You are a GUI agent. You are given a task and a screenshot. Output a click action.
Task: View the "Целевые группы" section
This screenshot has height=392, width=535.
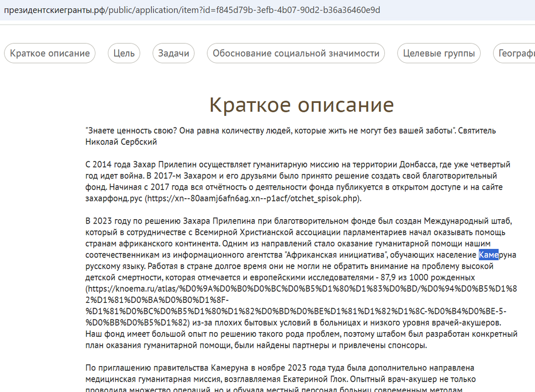tap(438, 53)
